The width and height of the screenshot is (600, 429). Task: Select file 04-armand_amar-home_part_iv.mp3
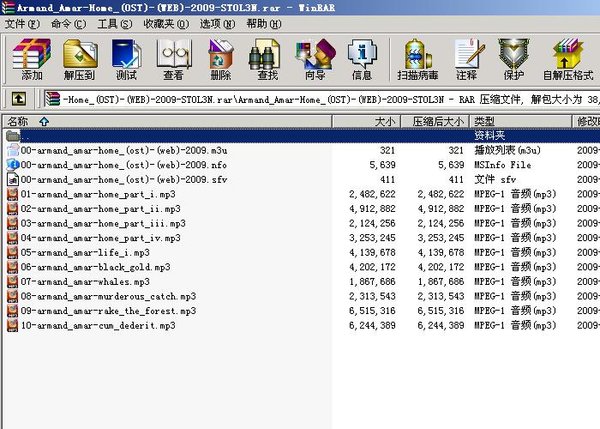pyautogui.click(x=101, y=238)
